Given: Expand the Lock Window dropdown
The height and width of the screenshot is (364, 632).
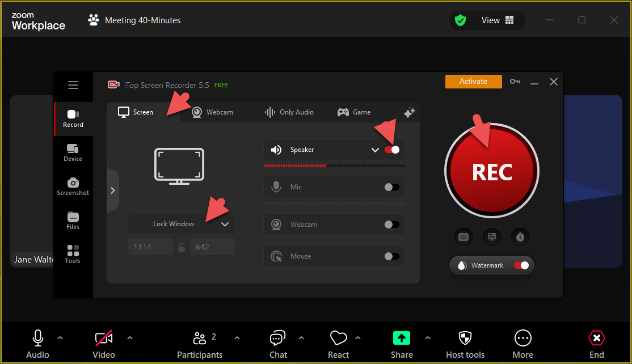Looking at the screenshot, I should [225, 223].
